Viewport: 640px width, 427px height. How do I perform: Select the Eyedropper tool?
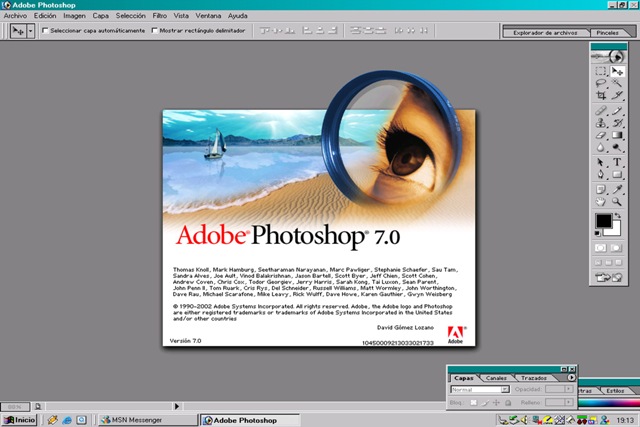617,189
